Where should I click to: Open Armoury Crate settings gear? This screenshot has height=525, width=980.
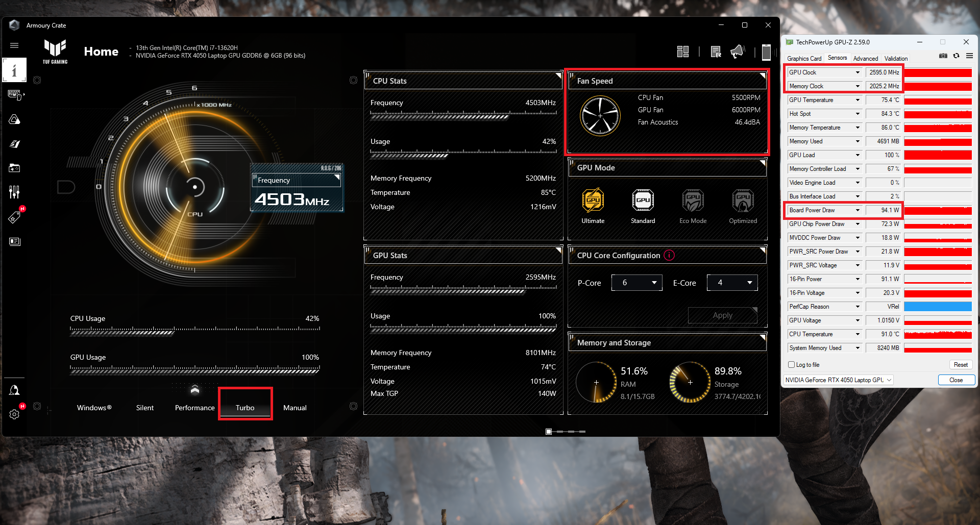14,414
